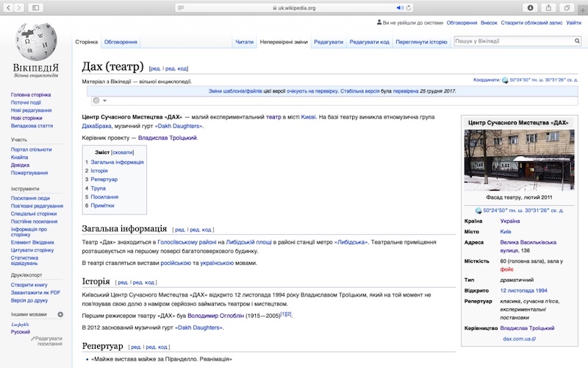Go forward with Safari's forward arrow
Image resolution: width=588 pixels, height=368 pixels.
click(19, 7)
